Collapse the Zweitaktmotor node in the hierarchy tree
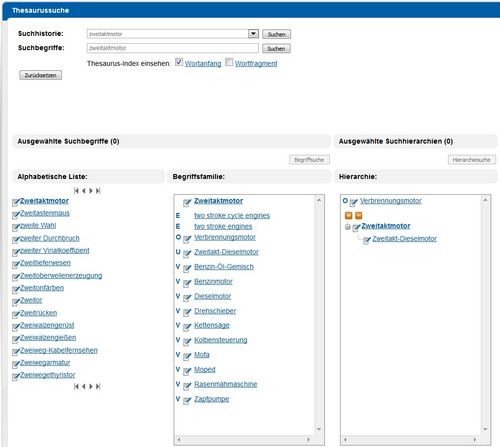The height and width of the screenshot is (447, 500). coord(347,227)
